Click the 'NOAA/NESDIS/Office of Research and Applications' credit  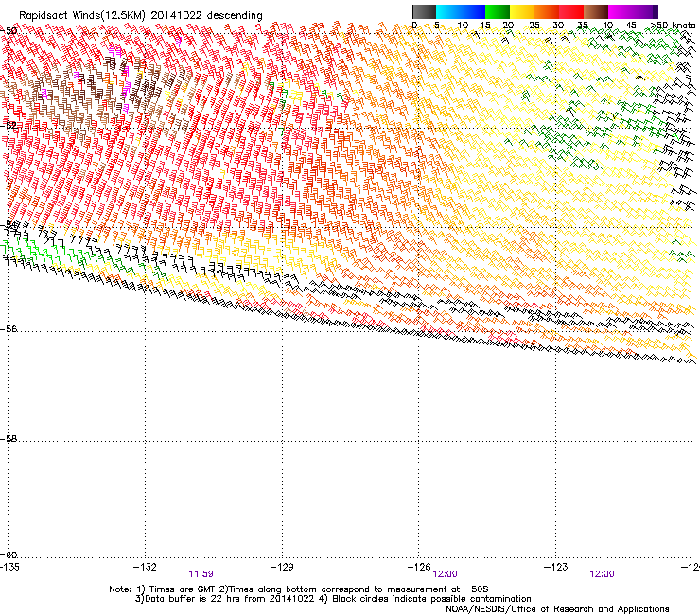tap(557, 609)
